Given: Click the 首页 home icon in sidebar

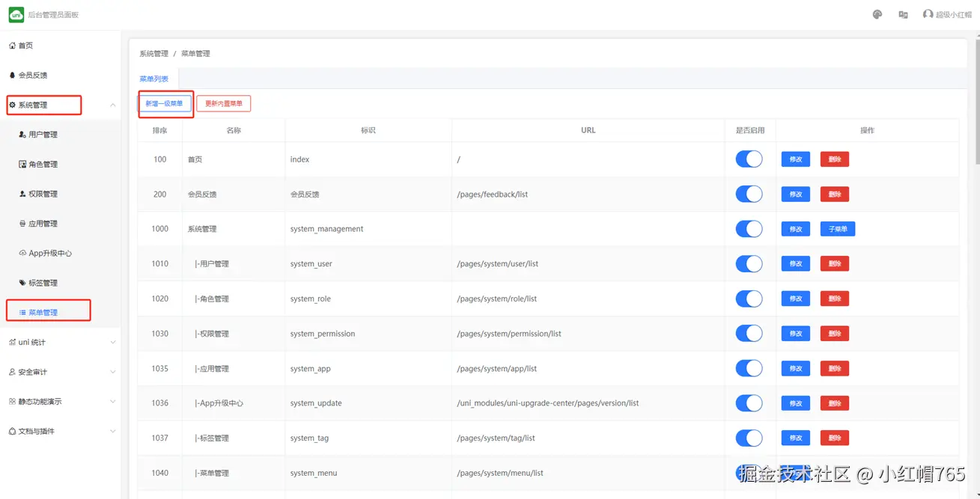Looking at the screenshot, I should pyautogui.click(x=12, y=46).
